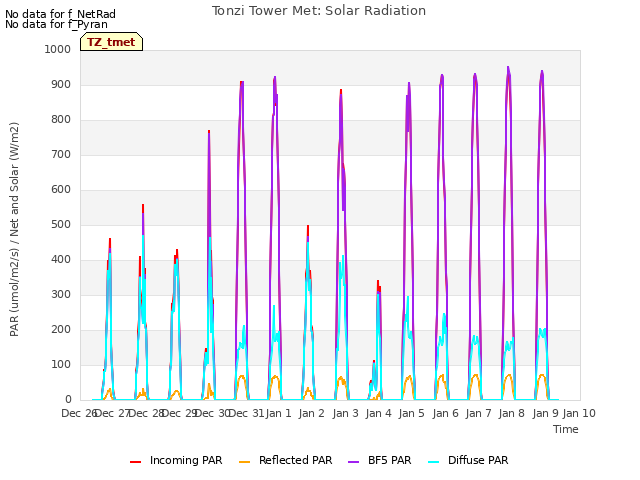Screen dimensions: 640x480
Task: Click the chart title Tonzi Tower Met: Solar Radiation
Action: point(319,11)
